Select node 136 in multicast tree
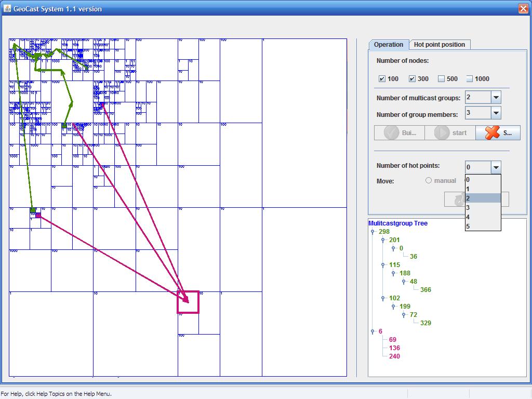The image size is (532, 399). pyautogui.click(x=394, y=348)
